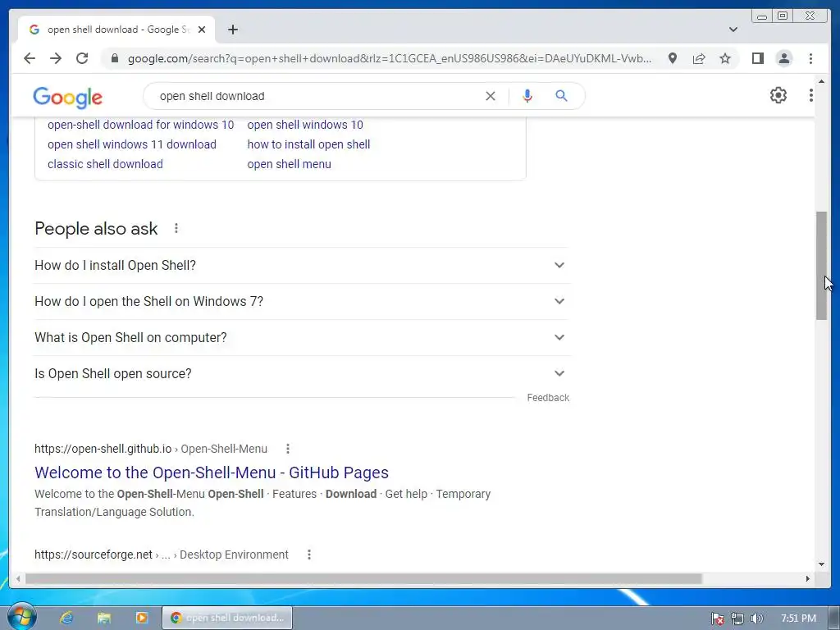Open the Chrome side panel
Viewport: 840px width, 630px height.
(757, 58)
